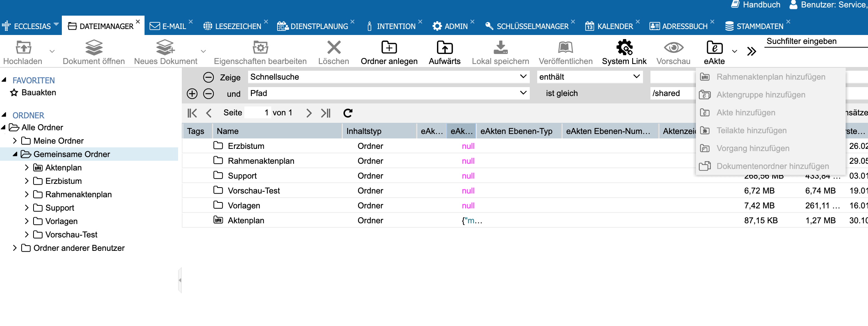The width and height of the screenshot is (868, 326).
Task: Click the Hochladen upload icon
Action: click(23, 47)
